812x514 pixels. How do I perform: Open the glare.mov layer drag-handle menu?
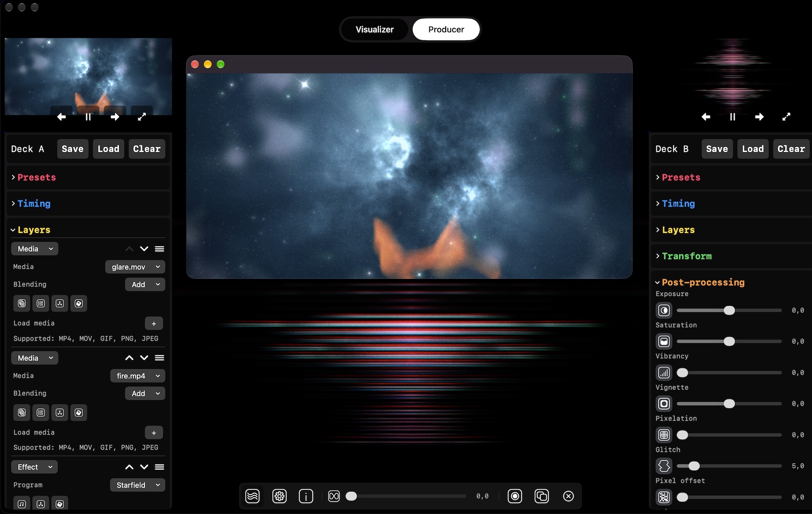tap(159, 249)
